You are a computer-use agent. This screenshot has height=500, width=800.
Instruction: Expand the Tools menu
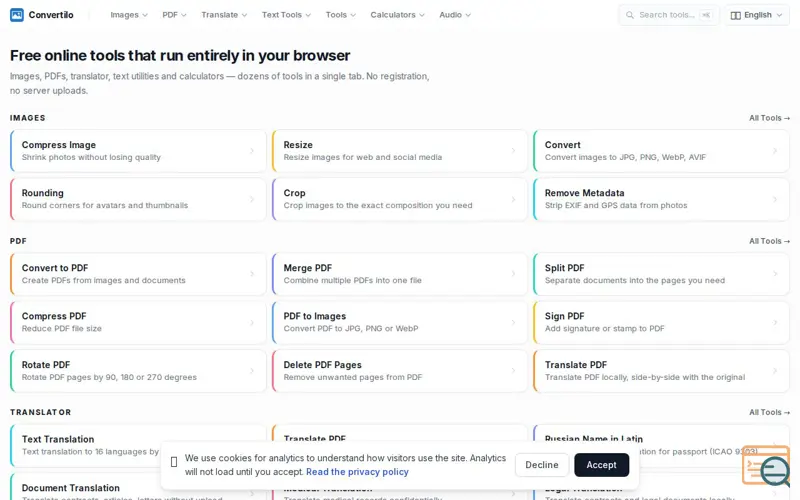(x=341, y=15)
